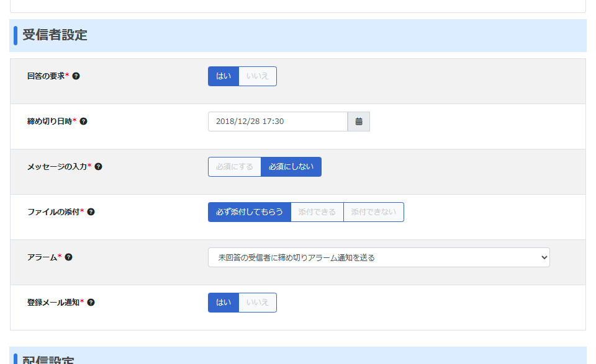596x364 pixels.
Task: Select はい for 回答の要求
Action: (x=223, y=76)
